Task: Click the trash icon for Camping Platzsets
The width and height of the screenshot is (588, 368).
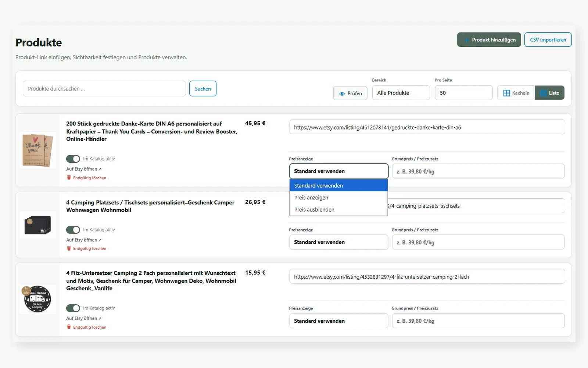Action: (69, 248)
